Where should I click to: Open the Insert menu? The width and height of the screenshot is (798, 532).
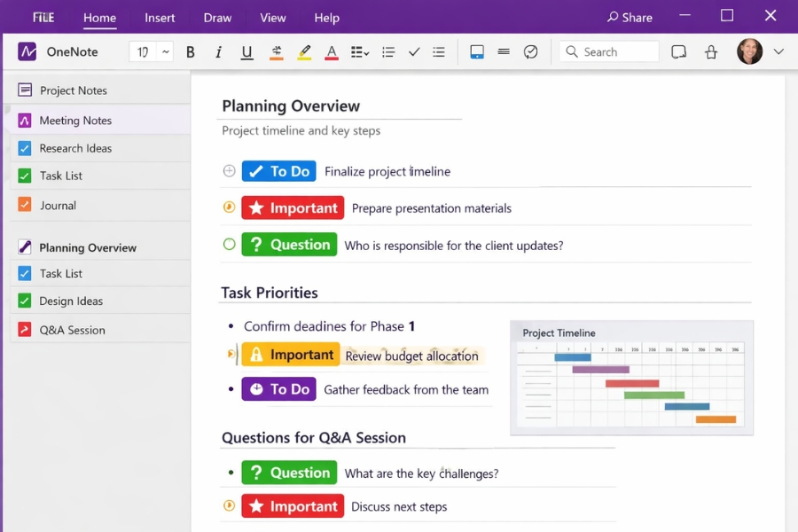coord(160,17)
